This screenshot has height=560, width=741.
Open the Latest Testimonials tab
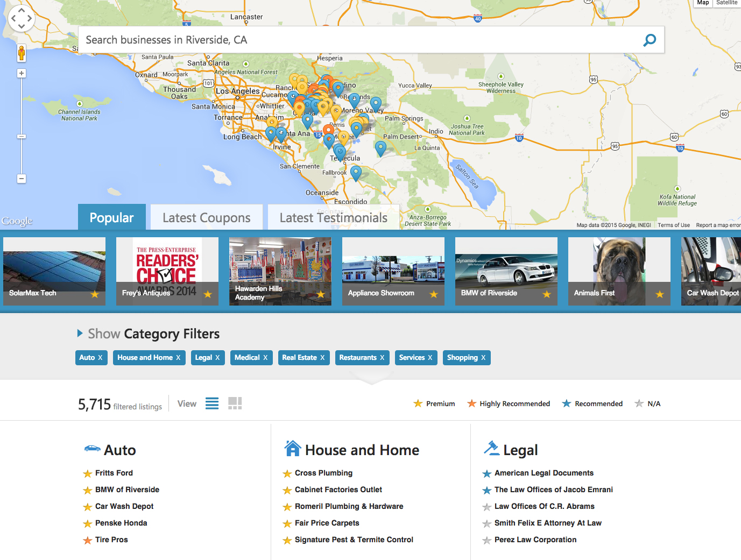334,217
